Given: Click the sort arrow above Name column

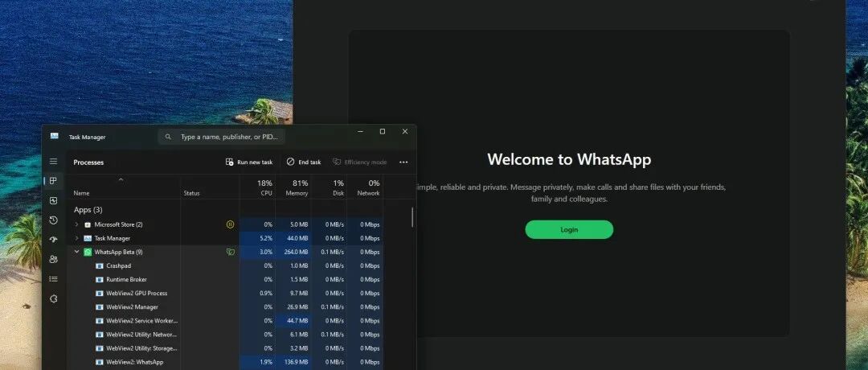Looking at the screenshot, I should tap(121, 179).
